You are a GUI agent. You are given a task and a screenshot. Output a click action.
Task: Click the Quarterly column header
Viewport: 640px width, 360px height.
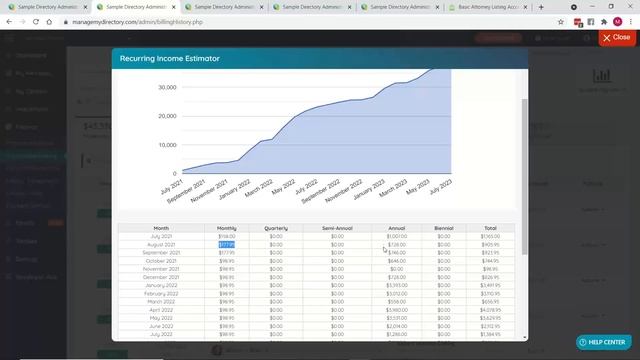pyautogui.click(x=276, y=228)
